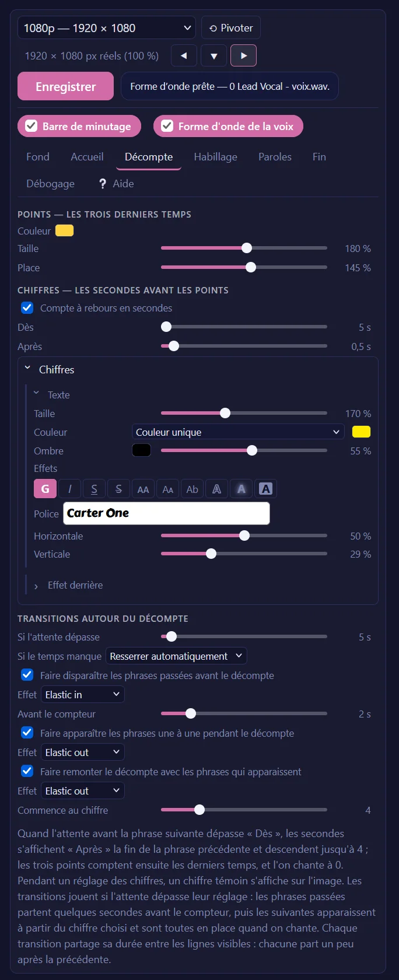The width and height of the screenshot is (399, 980).
Task: Uncheck Faire disparaître les phrases passées
Action: pyautogui.click(x=27, y=675)
